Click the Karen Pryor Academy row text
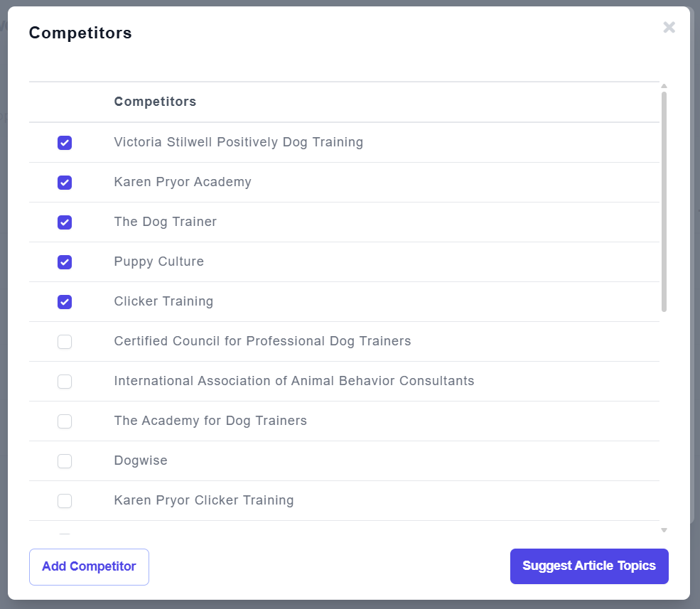 (x=183, y=182)
